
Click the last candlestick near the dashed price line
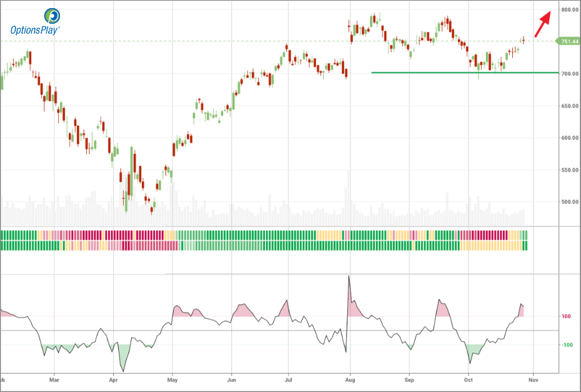click(x=524, y=41)
